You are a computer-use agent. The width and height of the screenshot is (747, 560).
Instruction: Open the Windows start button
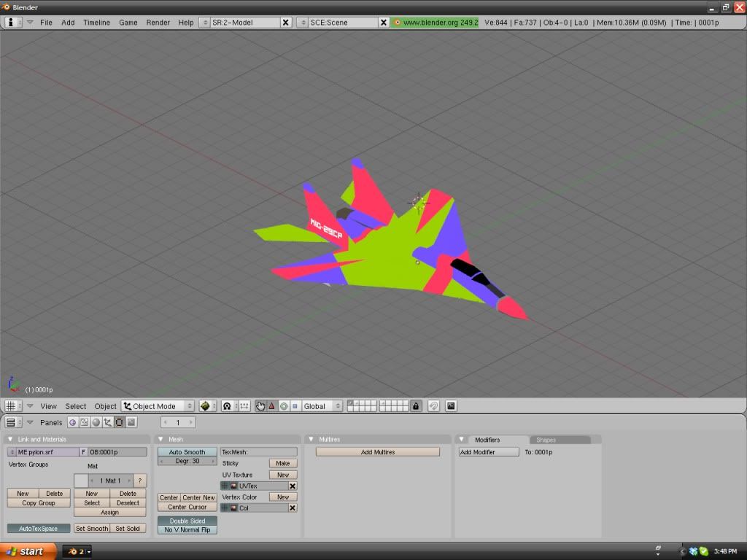(28, 551)
